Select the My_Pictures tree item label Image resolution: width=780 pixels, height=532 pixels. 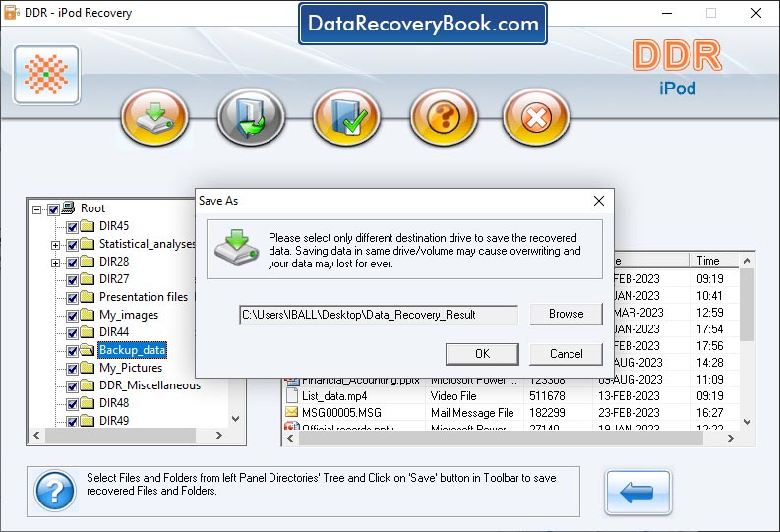point(131,368)
